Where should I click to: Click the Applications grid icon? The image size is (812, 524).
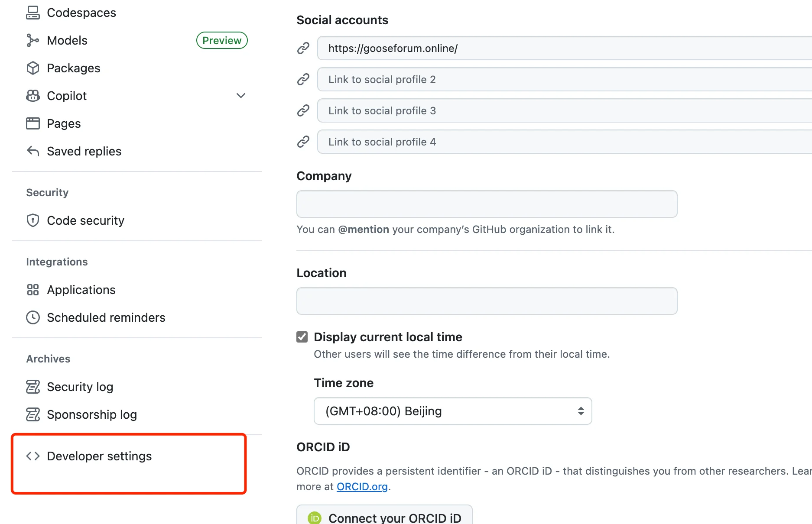coord(33,290)
